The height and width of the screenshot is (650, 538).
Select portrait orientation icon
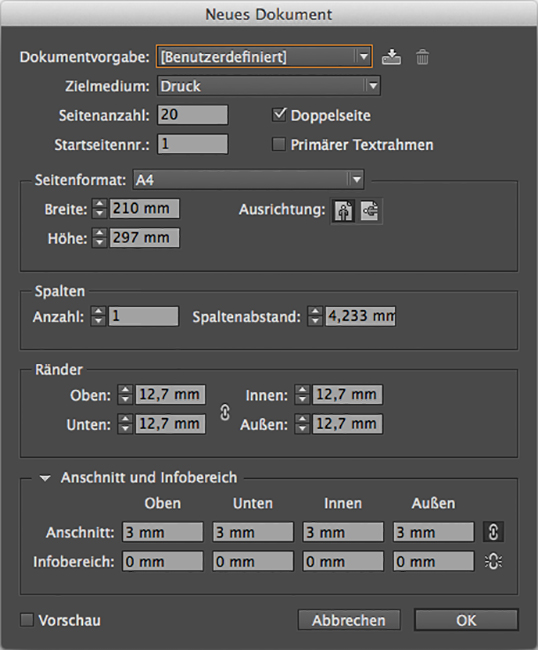[x=344, y=211]
